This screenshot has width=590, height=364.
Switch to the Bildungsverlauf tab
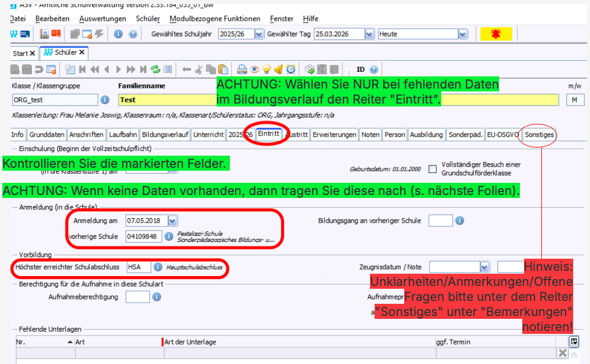tap(165, 135)
